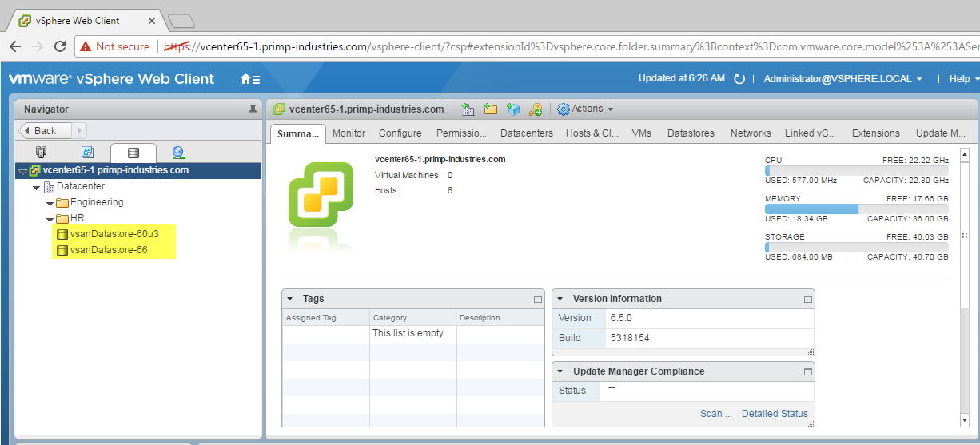Open the Administrator@VSPHERE.LOCAL user menu
The image size is (980, 445).
tap(843, 79)
